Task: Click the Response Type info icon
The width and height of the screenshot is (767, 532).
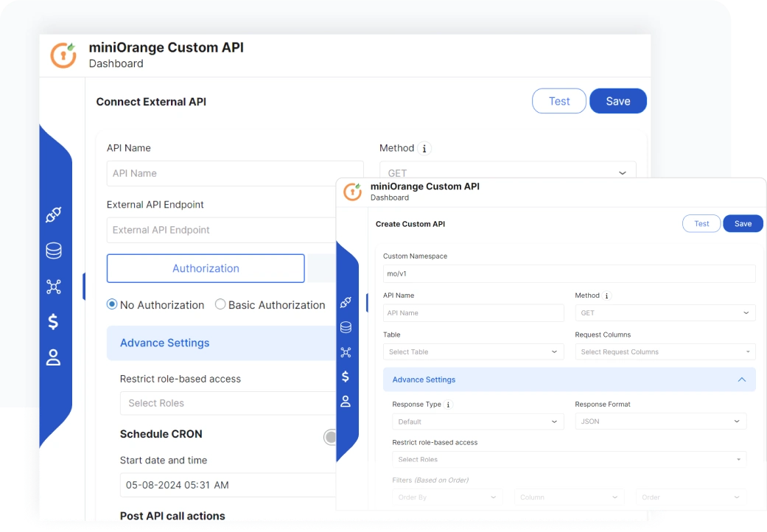Action: tap(448, 405)
